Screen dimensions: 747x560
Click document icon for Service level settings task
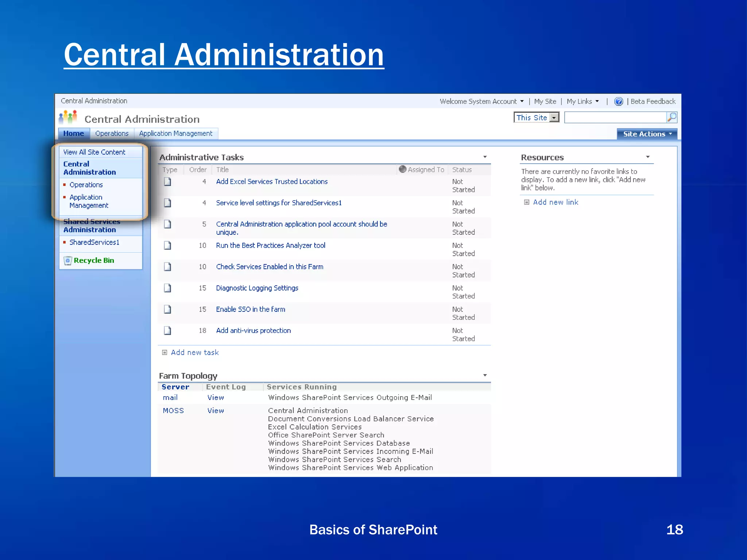click(x=167, y=203)
